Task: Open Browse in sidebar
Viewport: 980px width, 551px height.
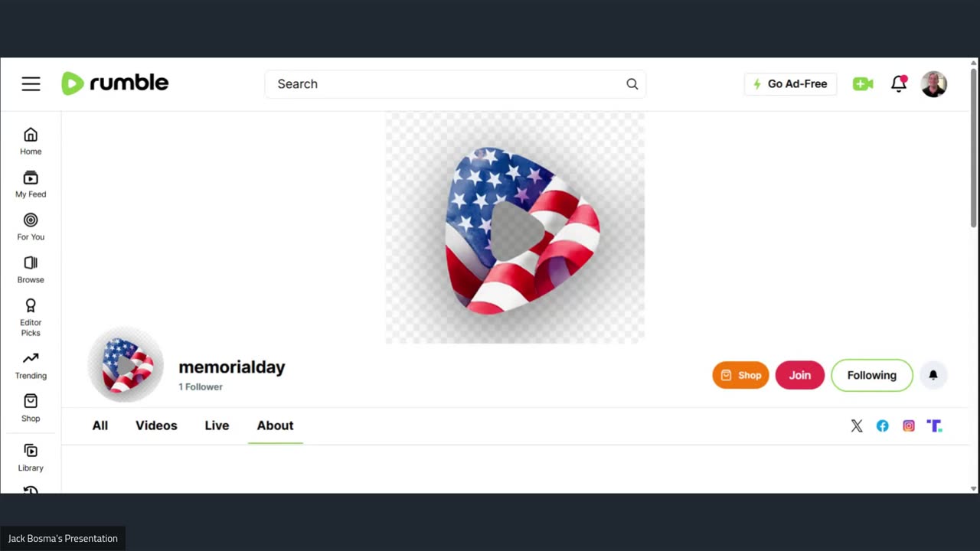Action: coord(31,270)
